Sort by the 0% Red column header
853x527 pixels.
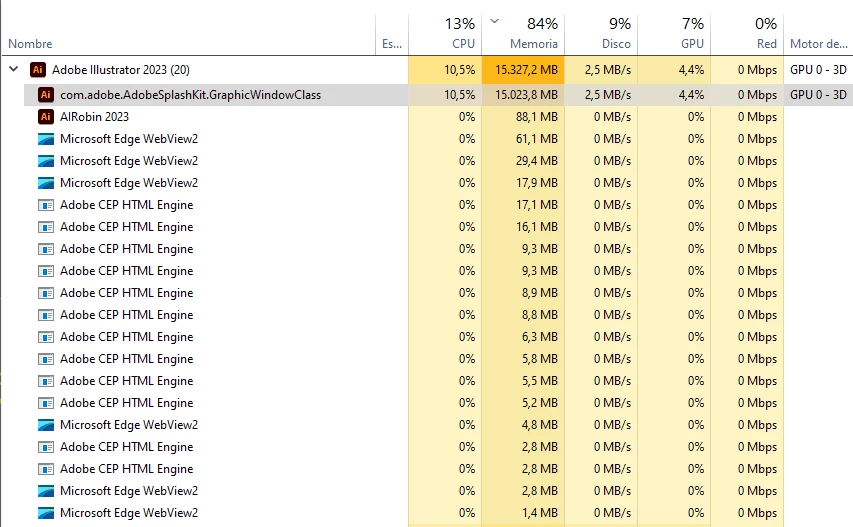coord(747,35)
